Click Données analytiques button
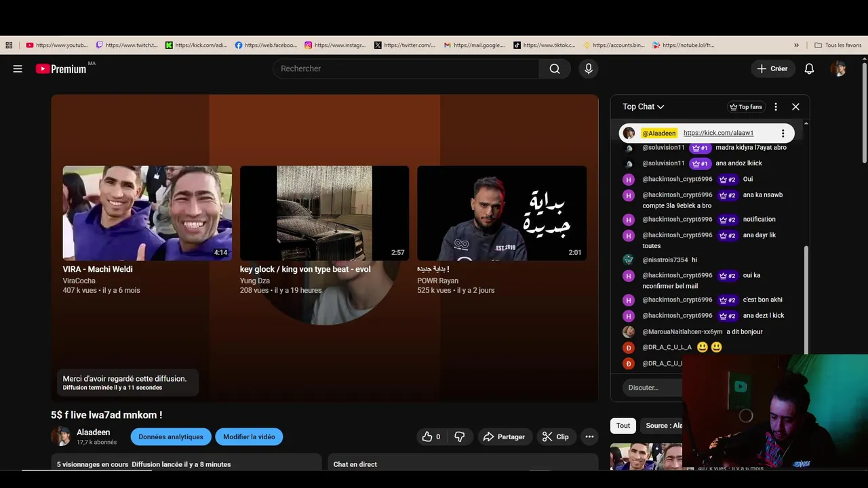Image resolution: width=868 pixels, height=488 pixels. [171, 437]
